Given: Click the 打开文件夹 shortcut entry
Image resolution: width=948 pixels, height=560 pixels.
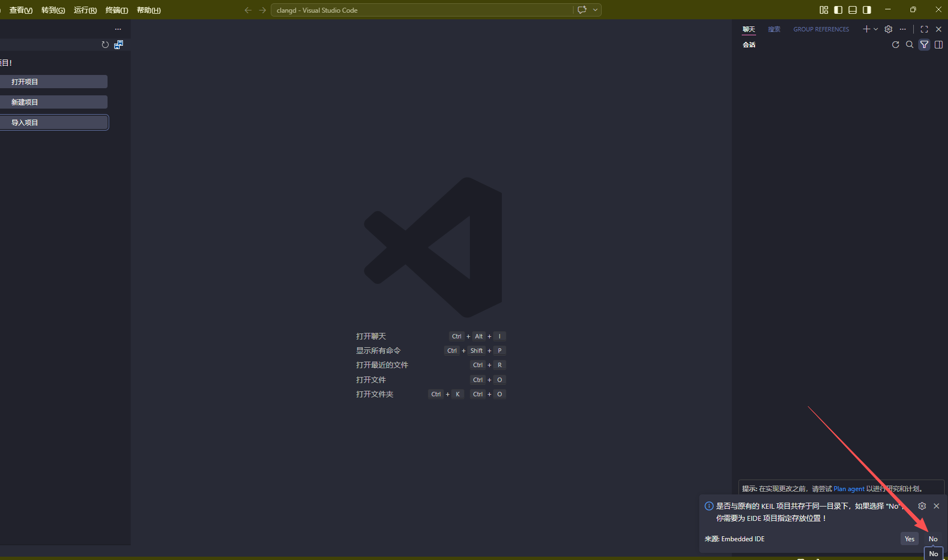Looking at the screenshot, I should click(x=375, y=394).
